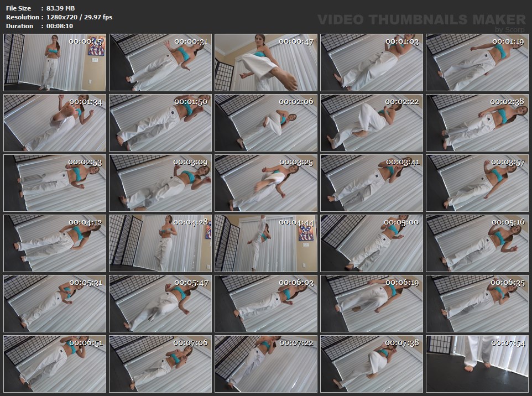
Task: Open the frame at 00:02:53
Action: 55,183
